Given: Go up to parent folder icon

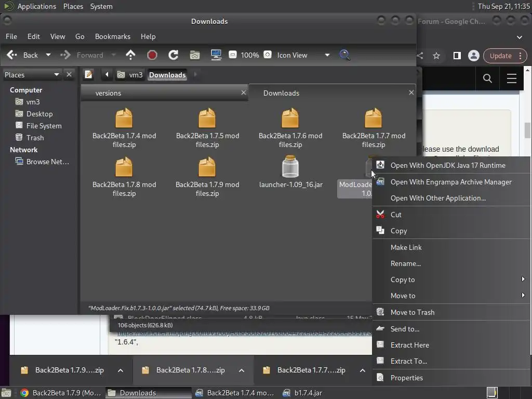Looking at the screenshot, I should point(130,55).
